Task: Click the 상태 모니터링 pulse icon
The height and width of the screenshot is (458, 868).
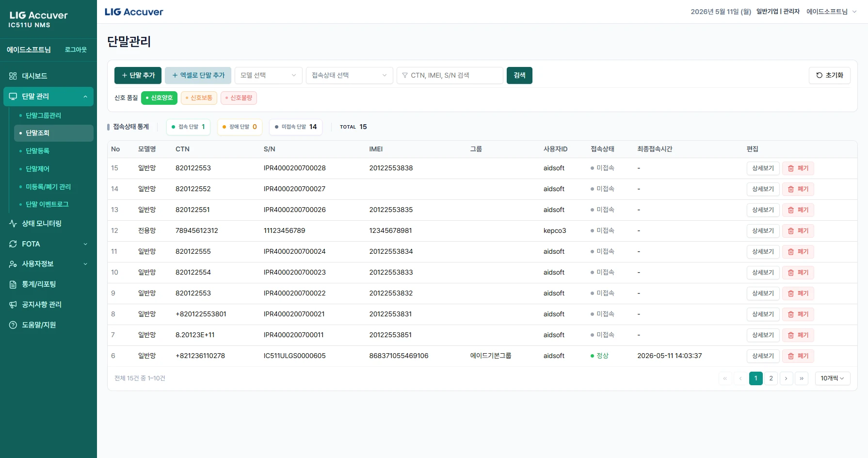Action: [x=13, y=224]
